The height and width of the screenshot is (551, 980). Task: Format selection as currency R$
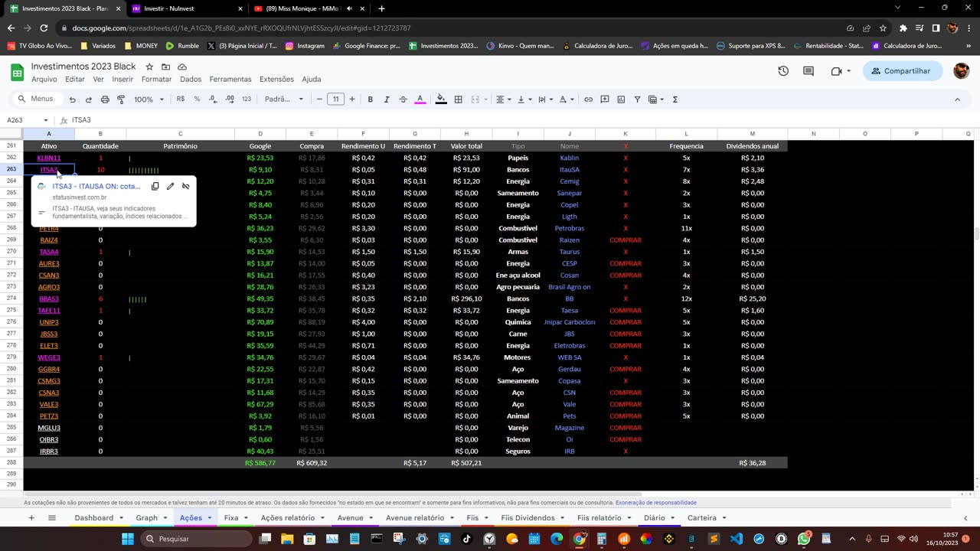click(181, 99)
